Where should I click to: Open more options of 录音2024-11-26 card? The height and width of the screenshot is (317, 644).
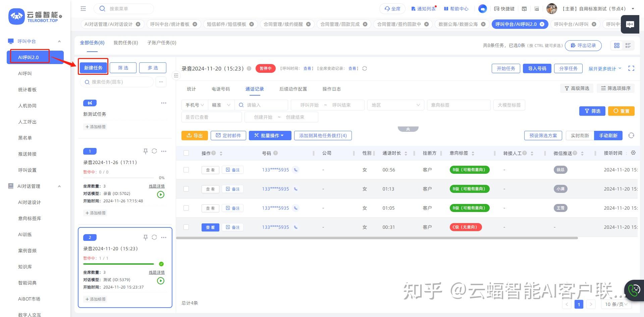coord(164,151)
